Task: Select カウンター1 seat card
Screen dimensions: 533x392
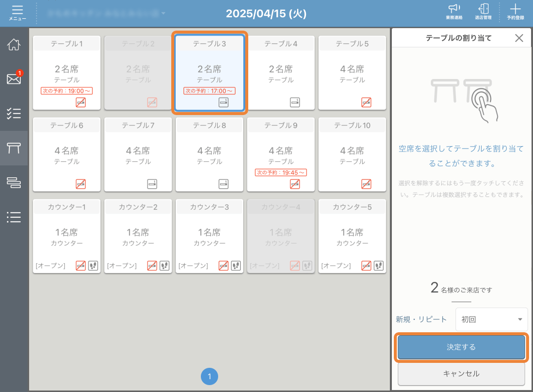Action: 67,236
